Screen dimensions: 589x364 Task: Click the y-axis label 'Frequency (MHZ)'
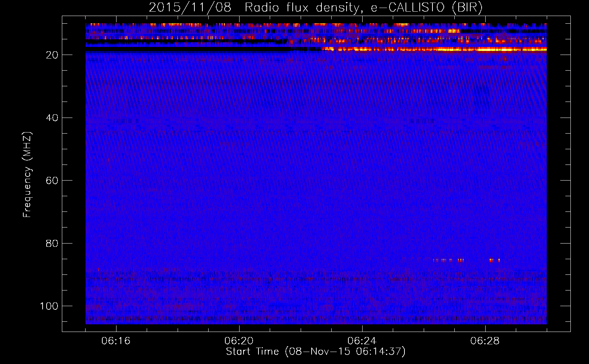pyautogui.click(x=27, y=175)
